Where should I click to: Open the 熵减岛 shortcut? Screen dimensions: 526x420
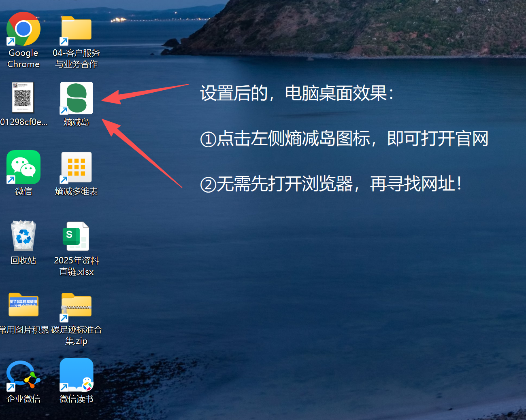[x=76, y=98]
